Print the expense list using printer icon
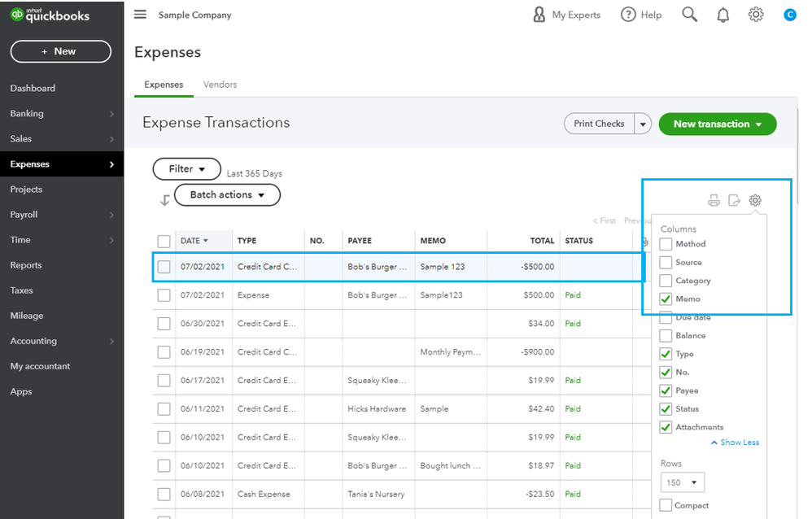 (714, 200)
